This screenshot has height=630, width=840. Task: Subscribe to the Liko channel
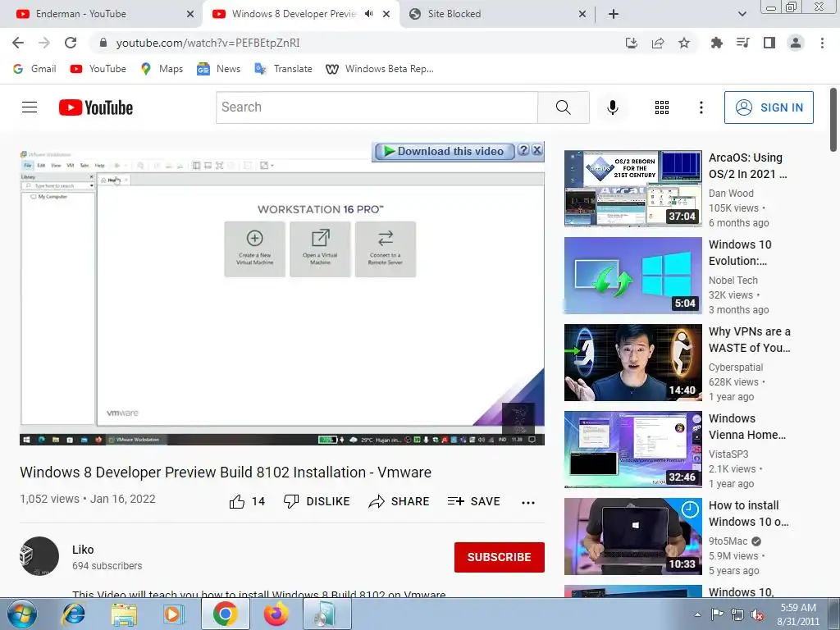(500, 557)
